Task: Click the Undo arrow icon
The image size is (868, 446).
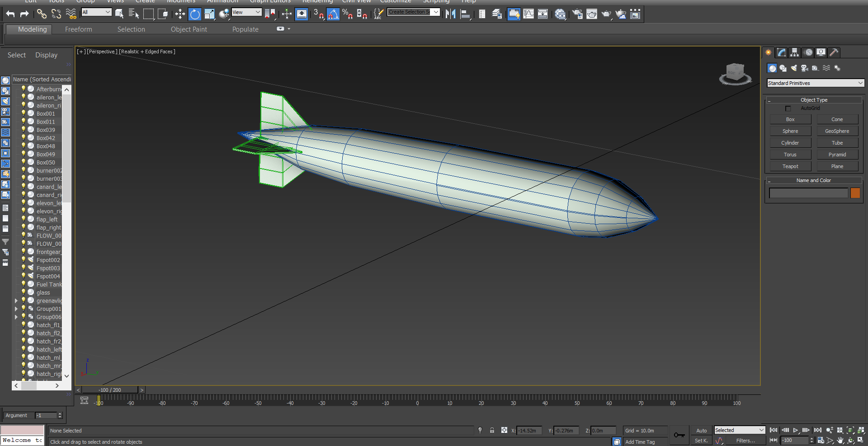Action: (x=10, y=14)
